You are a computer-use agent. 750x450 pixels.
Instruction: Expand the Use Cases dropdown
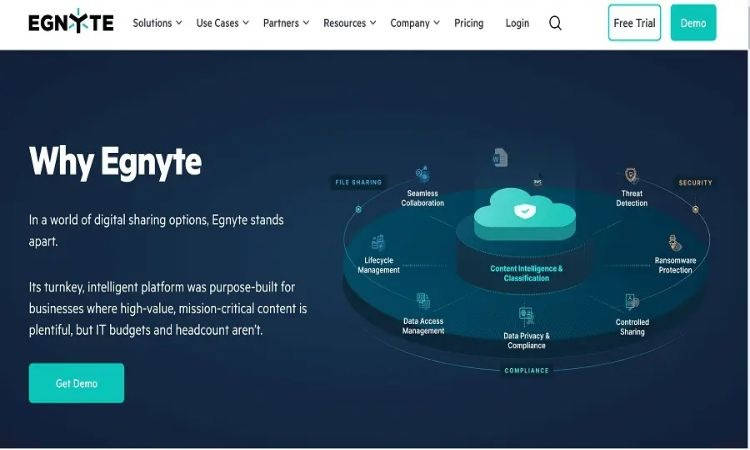coord(222,23)
